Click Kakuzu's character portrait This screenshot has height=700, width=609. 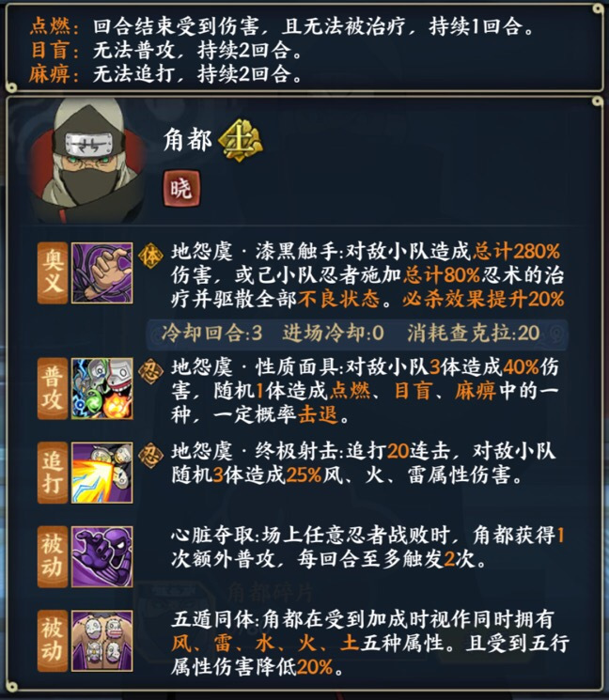(86, 161)
